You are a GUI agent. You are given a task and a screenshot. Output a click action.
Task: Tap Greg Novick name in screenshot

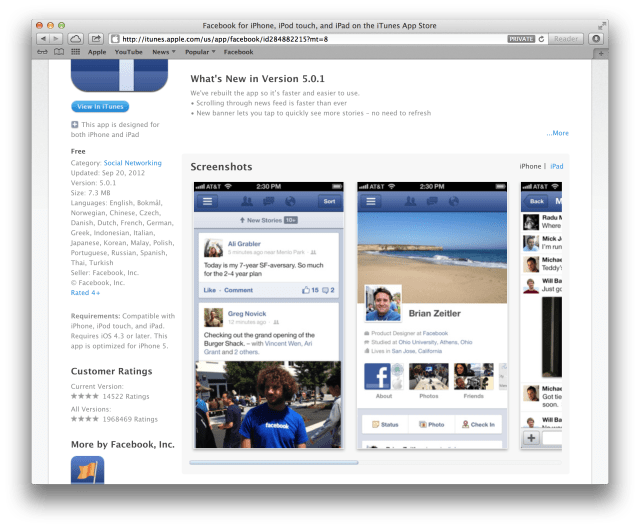coord(247,313)
